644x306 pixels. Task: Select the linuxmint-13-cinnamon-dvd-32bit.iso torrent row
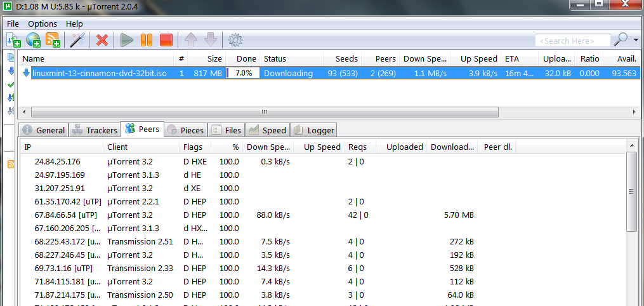[x=100, y=73]
